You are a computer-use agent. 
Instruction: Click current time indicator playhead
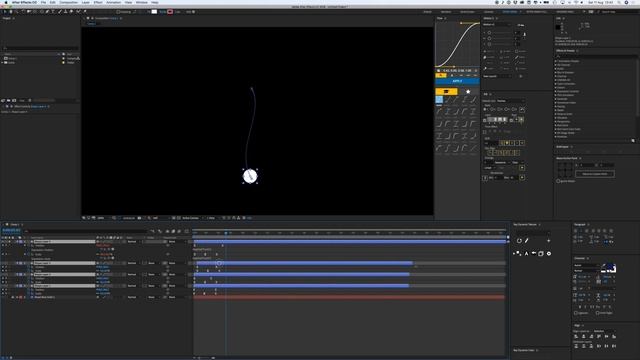[226, 233]
